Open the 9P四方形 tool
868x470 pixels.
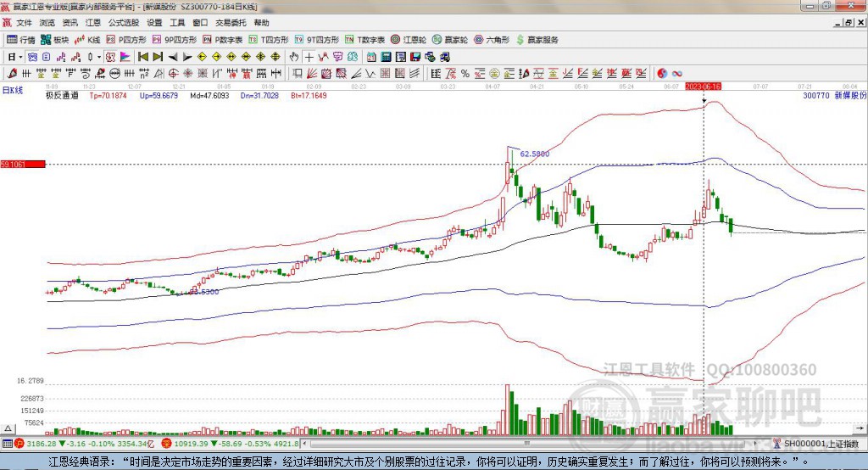175,40
